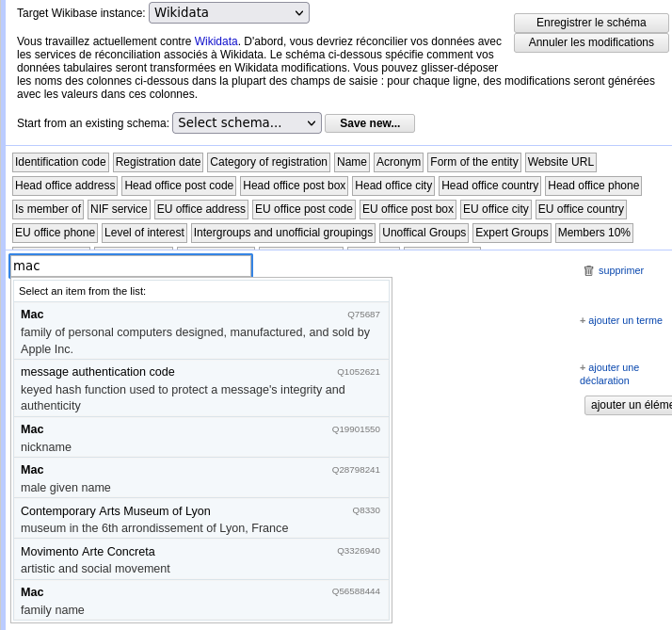
Task: Click the Head office city column tag
Action: [x=393, y=186]
